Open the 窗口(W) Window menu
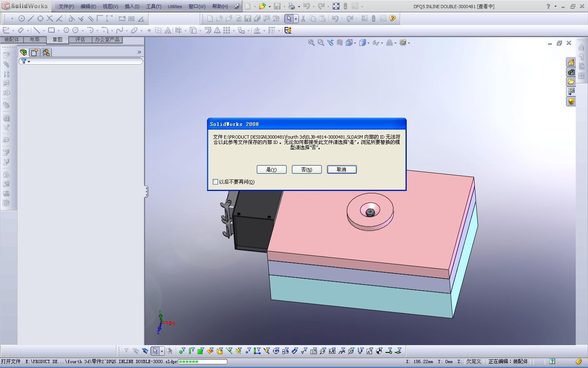 [197, 6]
